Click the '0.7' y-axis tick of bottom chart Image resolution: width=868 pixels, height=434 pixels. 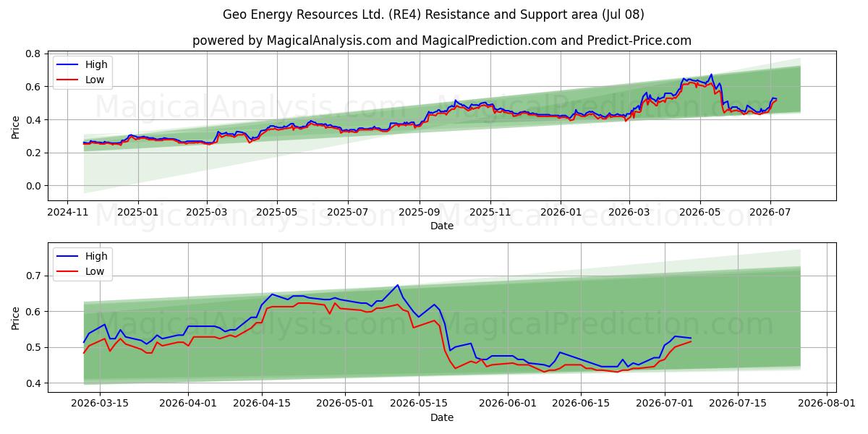34,276
